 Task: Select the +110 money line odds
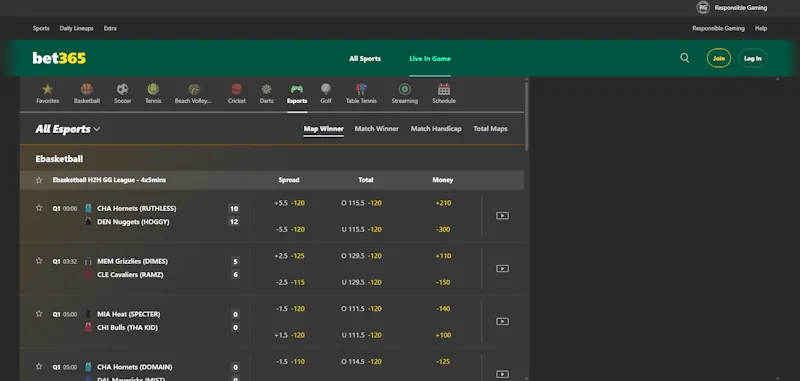click(x=443, y=256)
